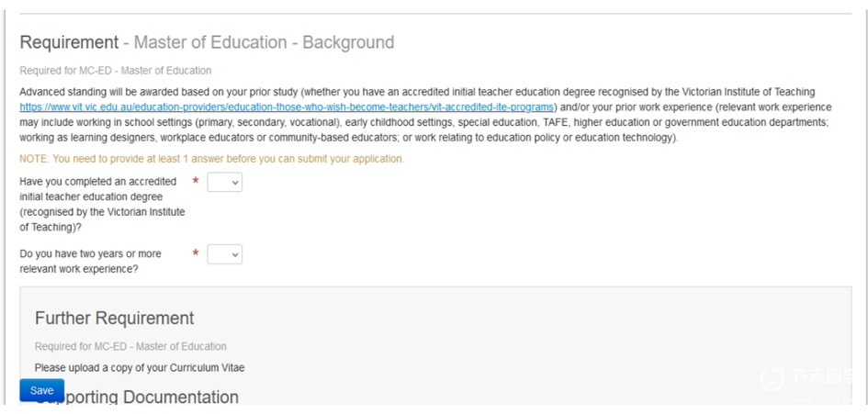Screen dimensions: 868x414
Task: Click the orange NOTE about providing one answer
Action: coord(212,159)
